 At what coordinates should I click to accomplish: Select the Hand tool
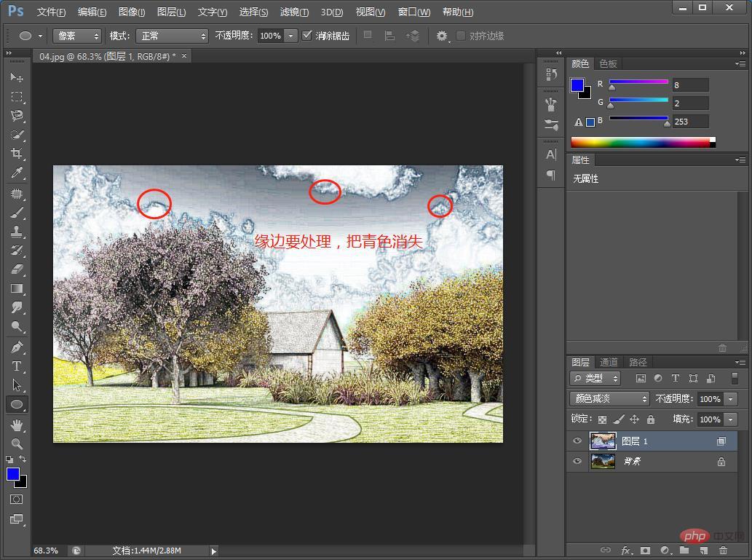pos(17,425)
